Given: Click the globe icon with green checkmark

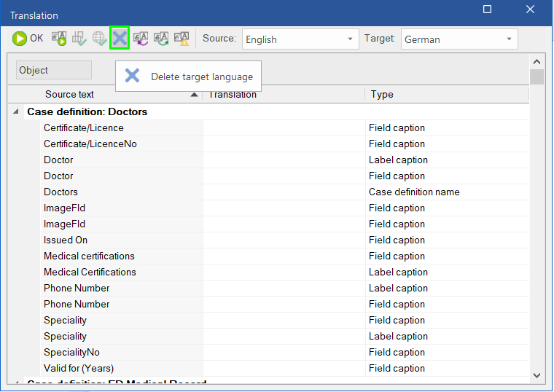Looking at the screenshot, I should point(99,38).
